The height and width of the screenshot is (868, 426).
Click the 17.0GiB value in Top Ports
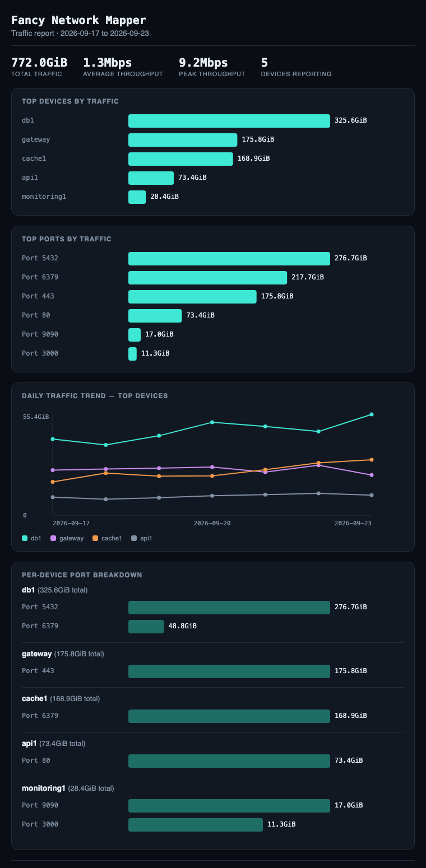click(x=159, y=334)
